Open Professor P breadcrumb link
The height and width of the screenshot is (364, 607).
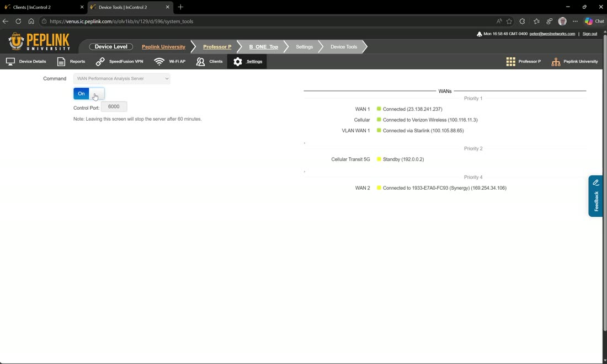[x=217, y=47]
